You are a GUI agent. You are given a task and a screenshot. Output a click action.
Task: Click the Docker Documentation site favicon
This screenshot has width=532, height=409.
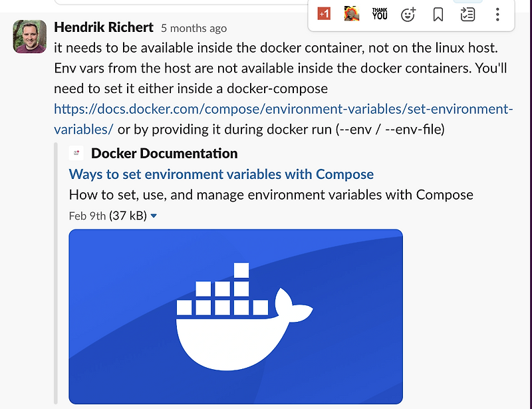point(76,152)
